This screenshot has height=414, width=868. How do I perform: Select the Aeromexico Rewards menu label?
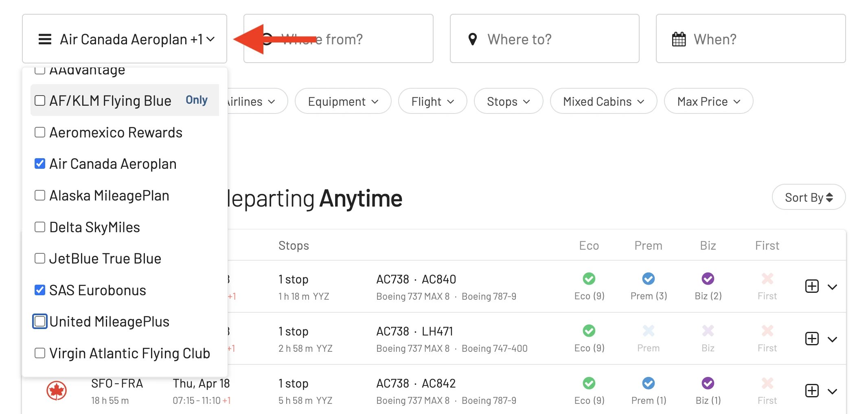(116, 132)
